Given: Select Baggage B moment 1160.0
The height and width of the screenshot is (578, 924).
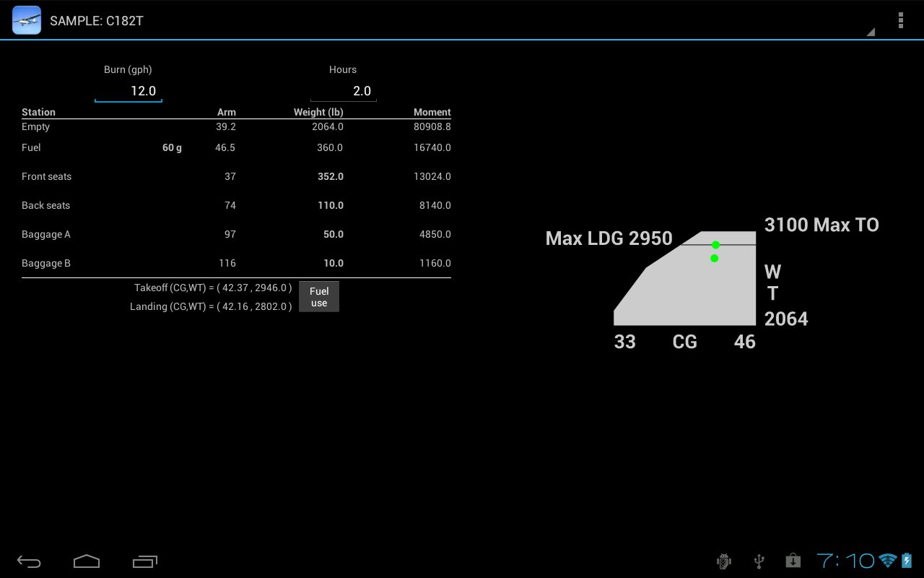Looking at the screenshot, I should (x=435, y=263).
